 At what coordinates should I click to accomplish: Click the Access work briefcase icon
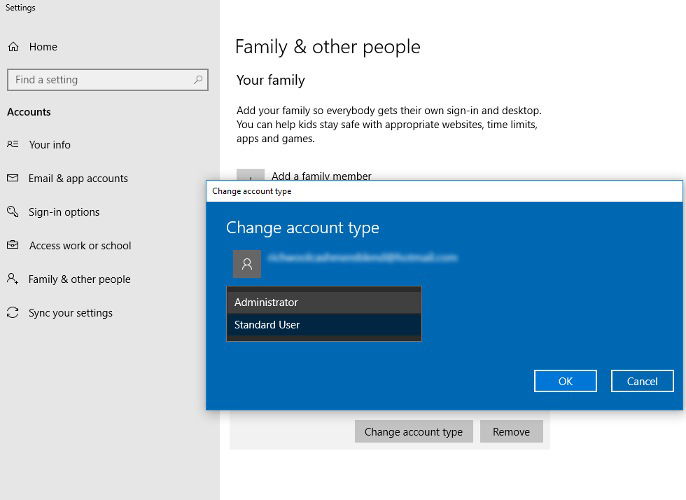[13, 245]
